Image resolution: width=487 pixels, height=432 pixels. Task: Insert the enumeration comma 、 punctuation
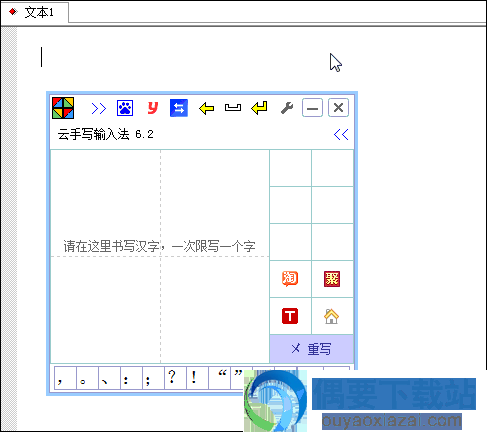109,378
